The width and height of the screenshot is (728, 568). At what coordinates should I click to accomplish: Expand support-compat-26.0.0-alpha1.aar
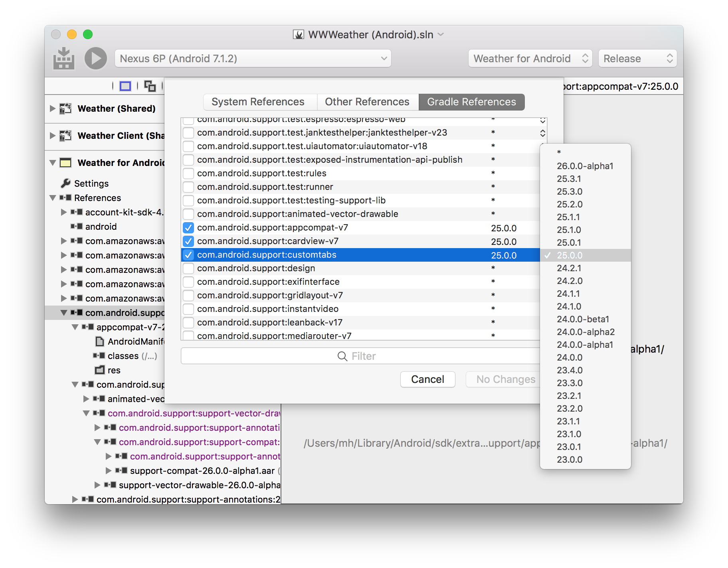[x=108, y=471]
